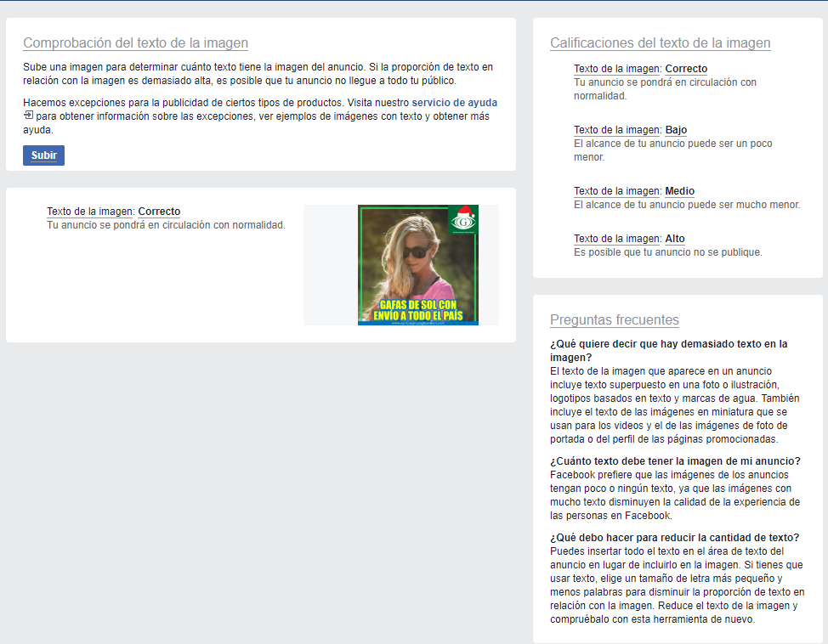Select 'Texto de la imagen: Alto' rating
828x644 pixels.
pos(629,239)
